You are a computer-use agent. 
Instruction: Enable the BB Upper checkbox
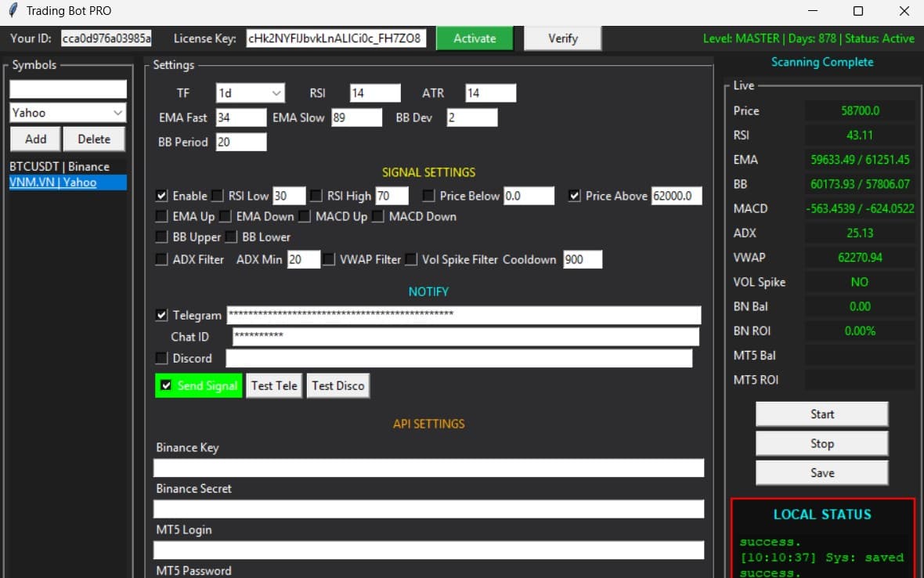coord(161,237)
